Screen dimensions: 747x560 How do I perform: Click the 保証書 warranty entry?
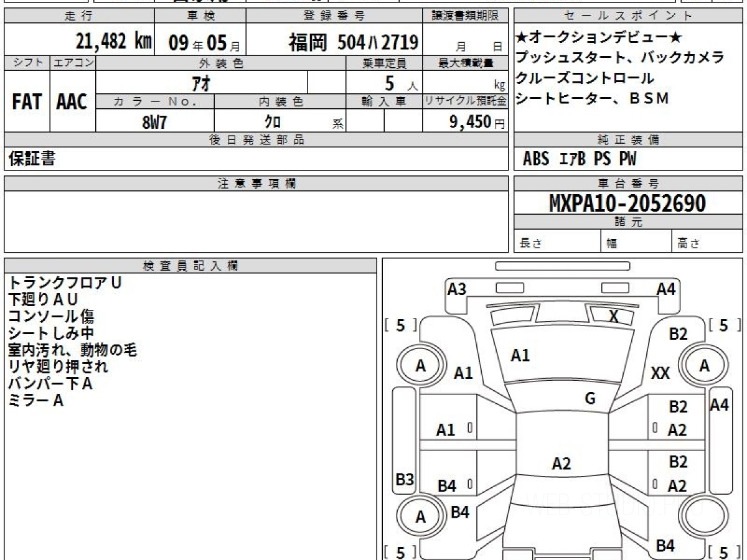click(32, 159)
